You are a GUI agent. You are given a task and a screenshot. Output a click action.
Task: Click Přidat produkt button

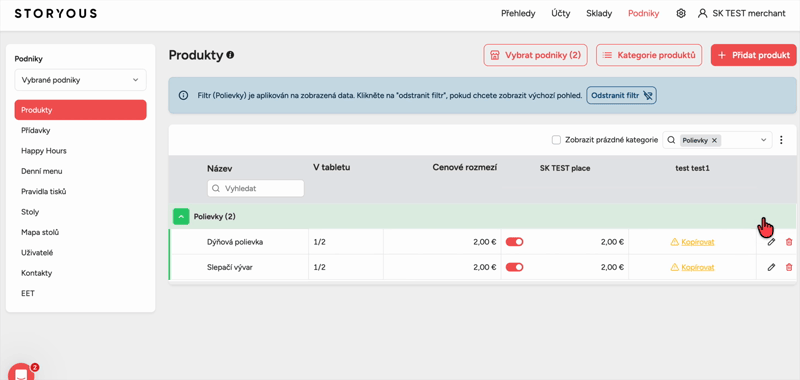tap(754, 55)
